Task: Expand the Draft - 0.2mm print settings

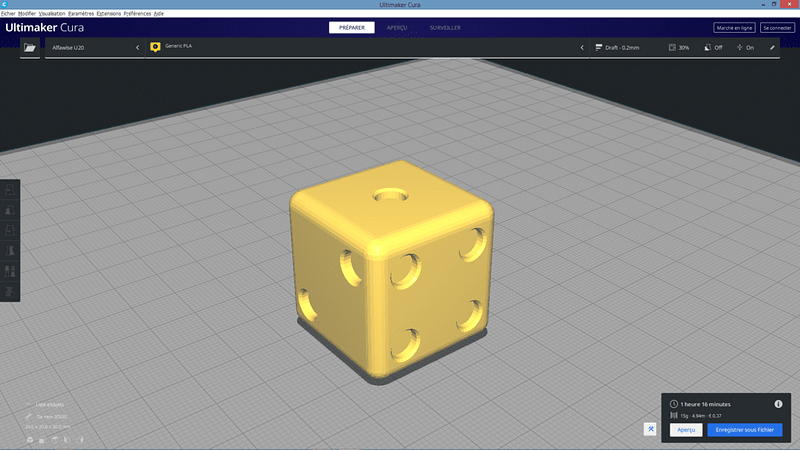Action: click(x=685, y=47)
